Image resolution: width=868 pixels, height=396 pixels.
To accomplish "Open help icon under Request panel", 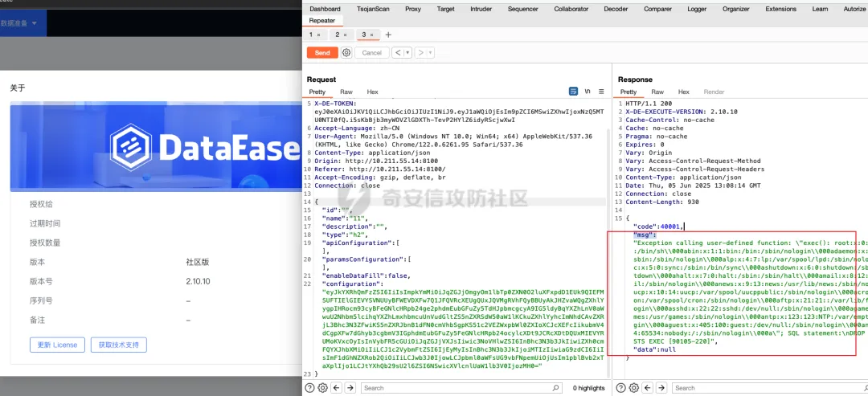I will 311,388.
